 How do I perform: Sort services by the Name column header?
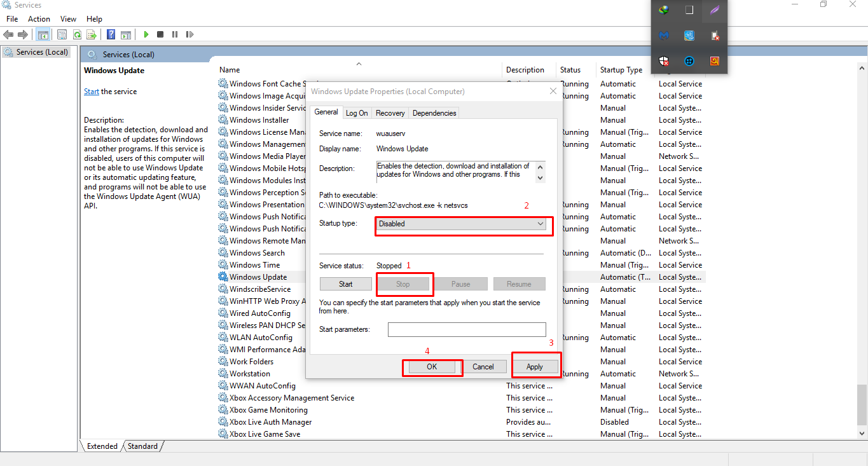point(230,70)
